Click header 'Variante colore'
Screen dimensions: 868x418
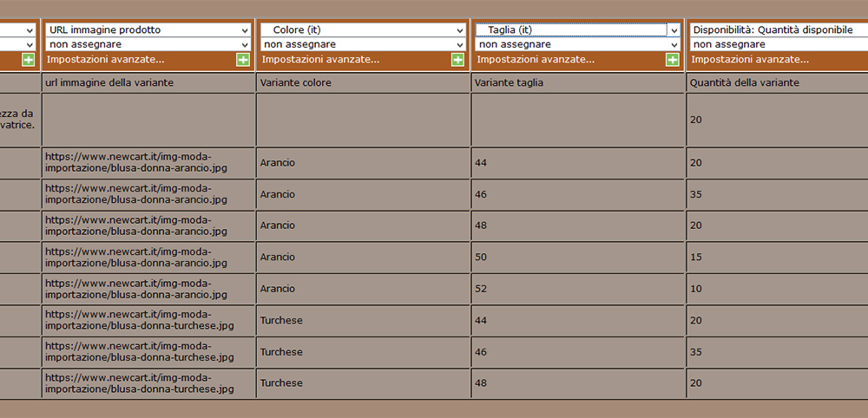[295, 83]
